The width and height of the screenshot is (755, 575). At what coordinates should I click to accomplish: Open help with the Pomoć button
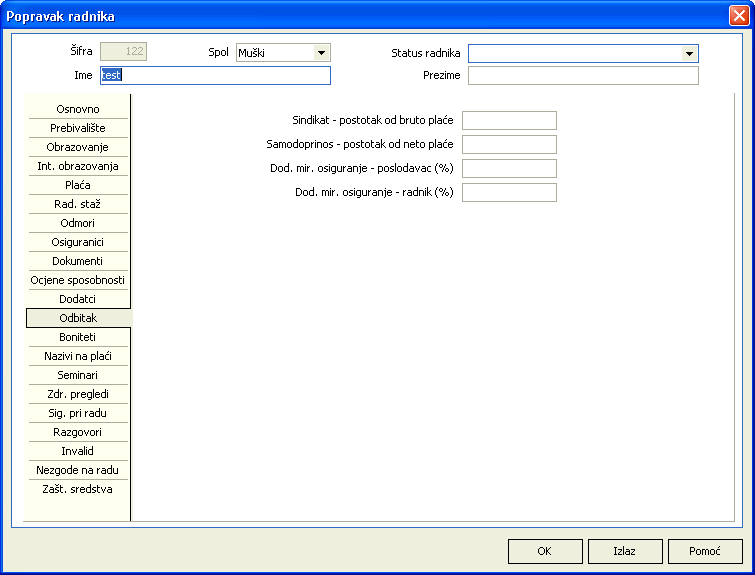coord(704,551)
